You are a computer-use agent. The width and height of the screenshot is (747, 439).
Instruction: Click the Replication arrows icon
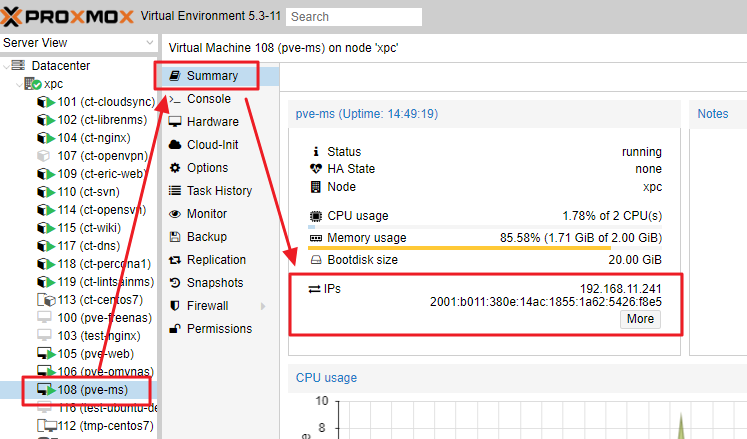pyautogui.click(x=175, y=260)
